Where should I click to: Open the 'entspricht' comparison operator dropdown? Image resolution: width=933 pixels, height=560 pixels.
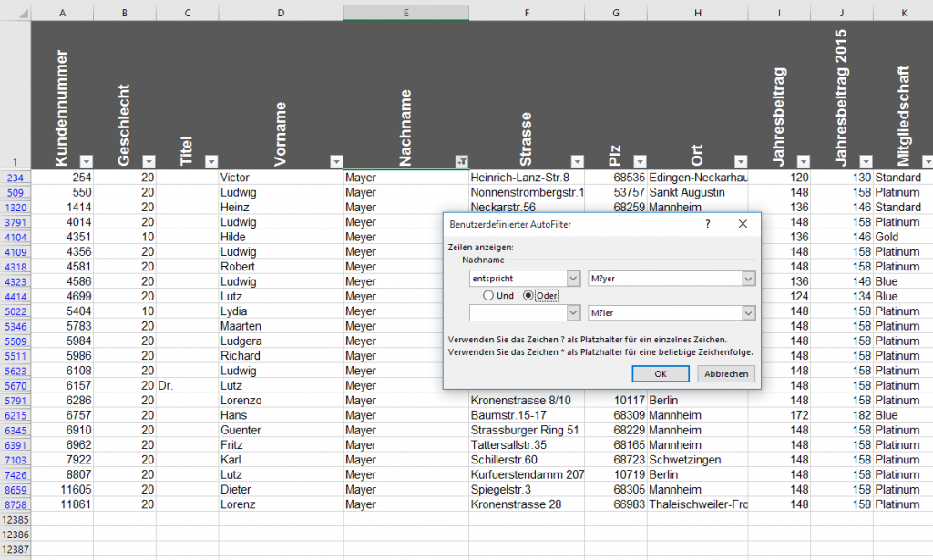click(573, 279)
